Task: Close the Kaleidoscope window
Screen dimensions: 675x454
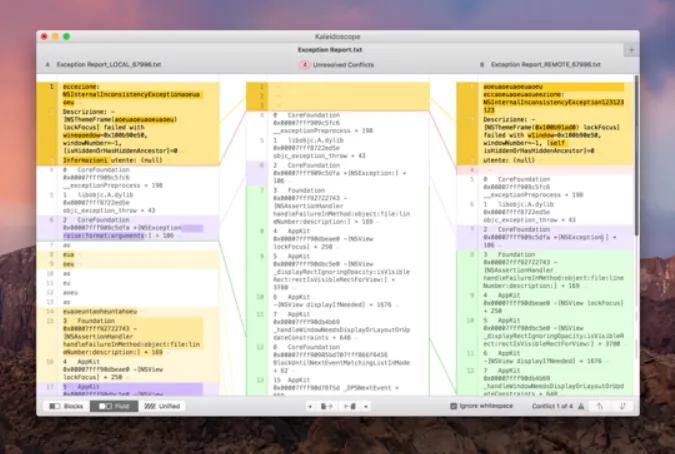Action: [44, 37]
